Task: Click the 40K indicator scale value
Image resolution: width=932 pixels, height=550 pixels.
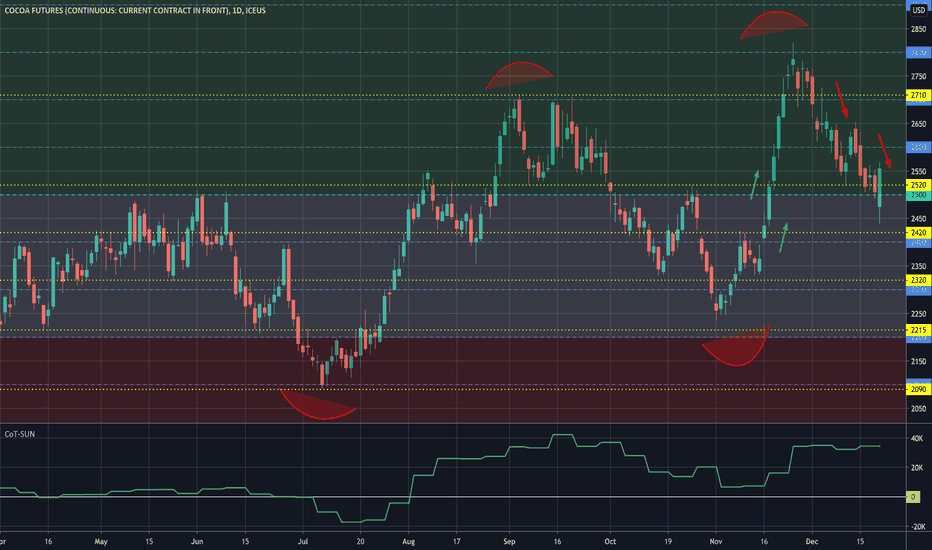Action: tap(917, 439)
